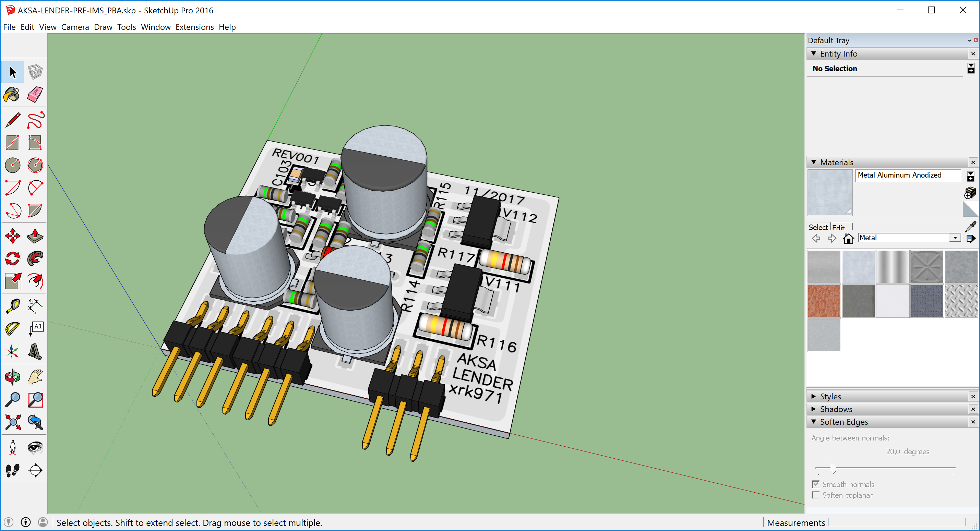Select the Zoom Window tool
This screenshot has height=531, width=980.
(35, 399)
